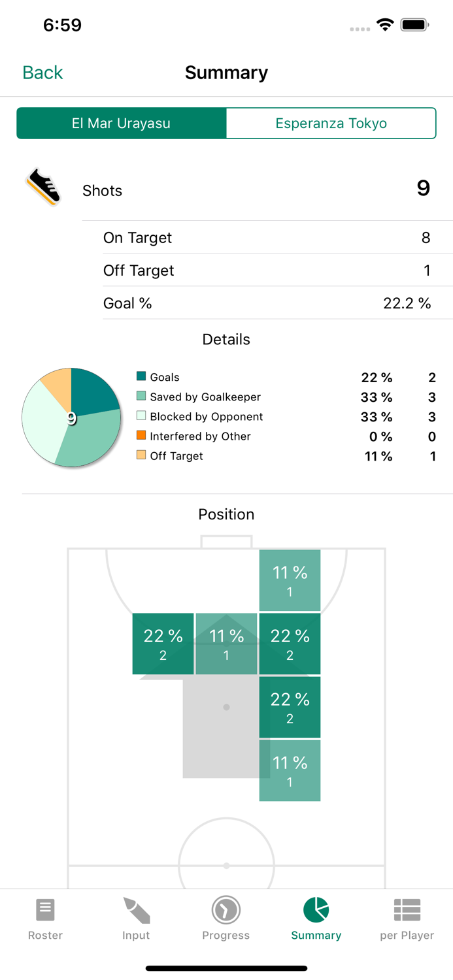Tap the Goal % statistics row
The height and width of the screenshot is (980, 453).
pyautogui.click(x=226, y=303)
